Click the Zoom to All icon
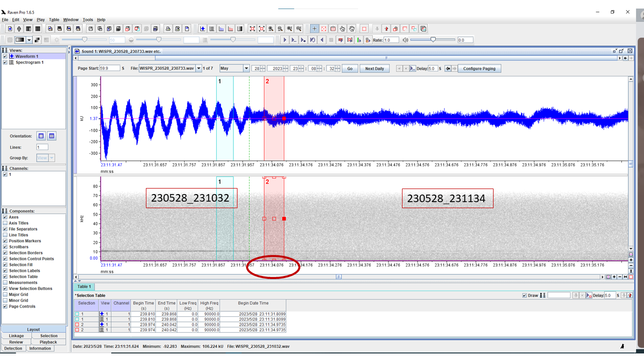 (252, 29)
